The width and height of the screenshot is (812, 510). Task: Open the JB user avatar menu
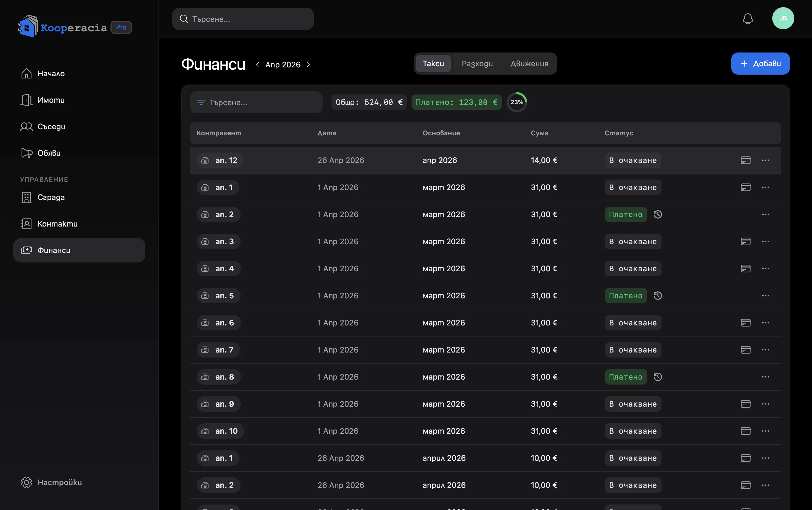click(783, 18)
